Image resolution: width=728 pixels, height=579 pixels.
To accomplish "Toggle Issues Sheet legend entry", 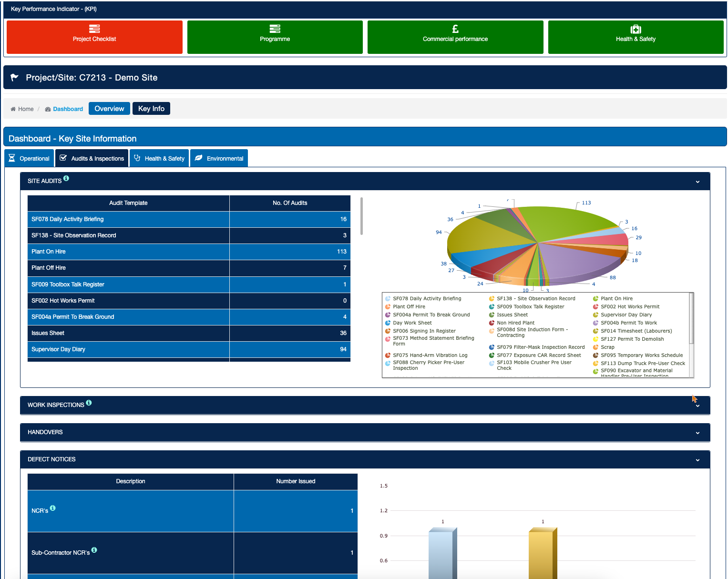I will [x=512, y=315].
